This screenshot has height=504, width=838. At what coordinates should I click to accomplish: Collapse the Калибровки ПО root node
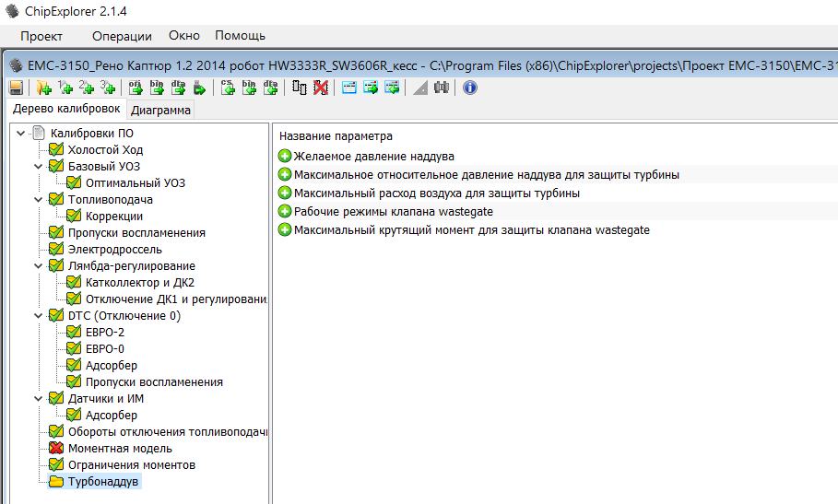[x=21, y=134]
